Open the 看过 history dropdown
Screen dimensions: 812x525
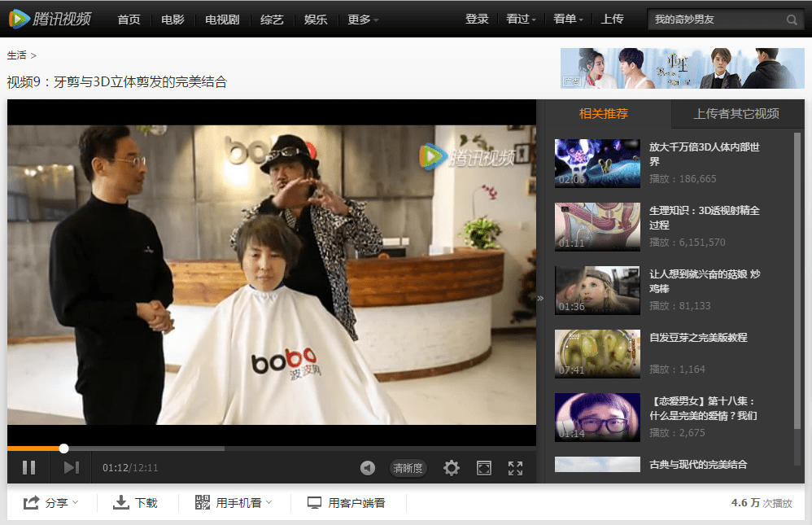pyautogui.click(x=521, y=20)
